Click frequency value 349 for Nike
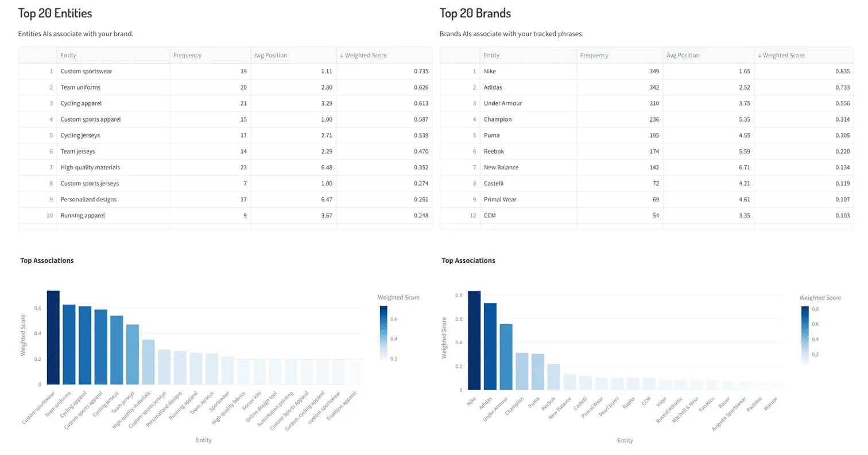 (x=619, y=71)
